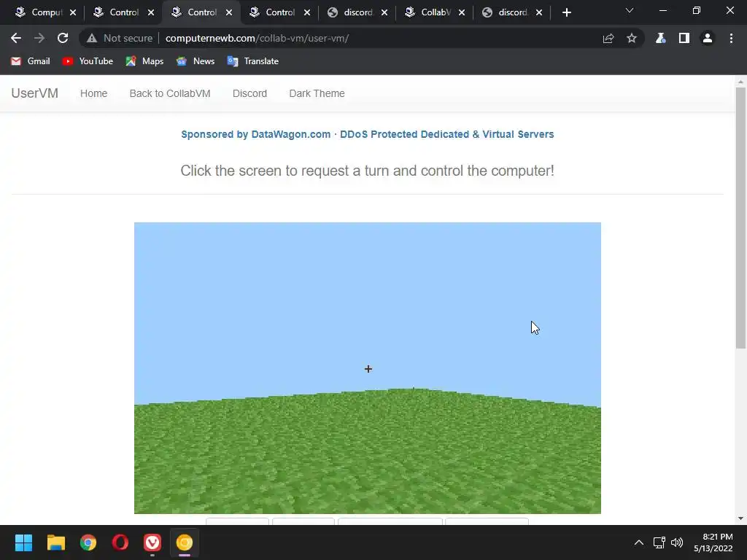
Task: Click the browser forward arrow
Action: click(x=39, y=38)
